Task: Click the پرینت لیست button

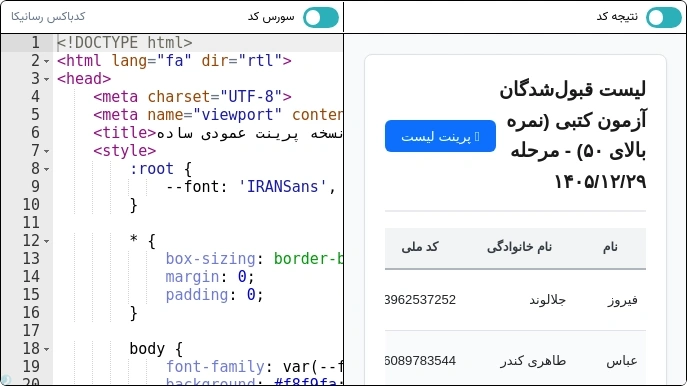Action: (440, 136)
